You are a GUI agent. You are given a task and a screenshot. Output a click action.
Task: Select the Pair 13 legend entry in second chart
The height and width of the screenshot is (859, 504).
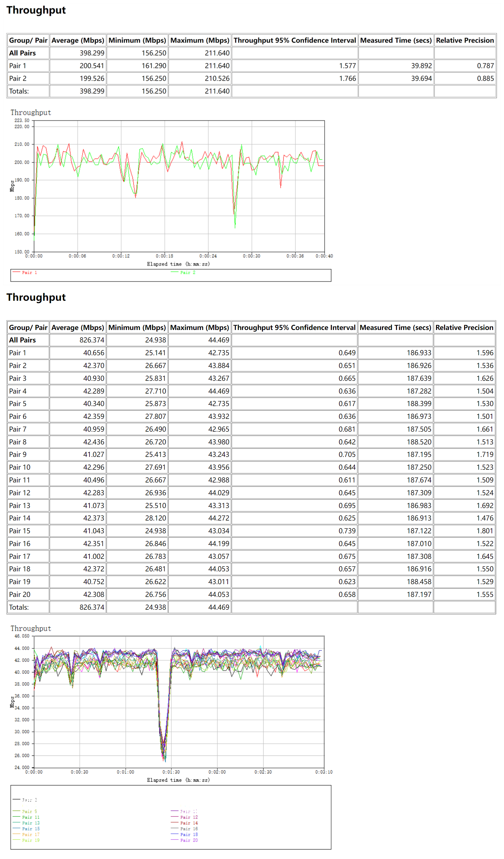click(x=26, y=823)
